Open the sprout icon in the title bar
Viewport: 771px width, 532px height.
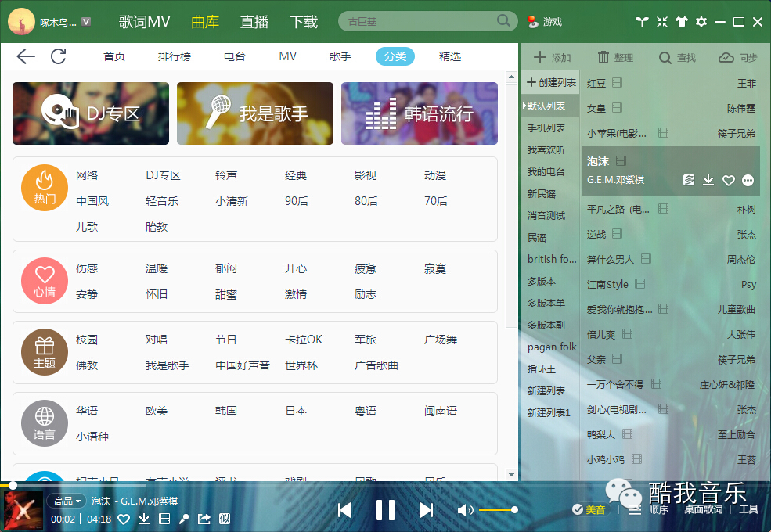point(642,22)
